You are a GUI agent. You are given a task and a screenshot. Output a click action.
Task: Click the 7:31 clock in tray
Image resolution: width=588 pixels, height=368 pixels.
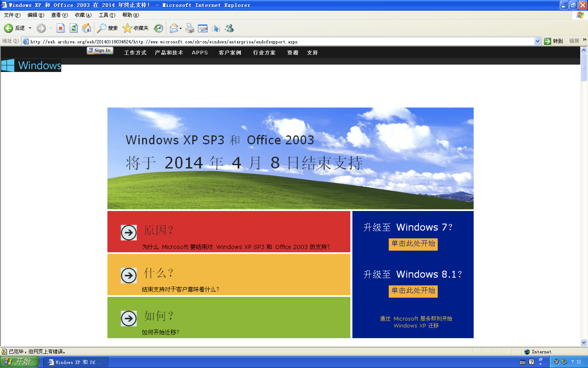coord(576,362)
